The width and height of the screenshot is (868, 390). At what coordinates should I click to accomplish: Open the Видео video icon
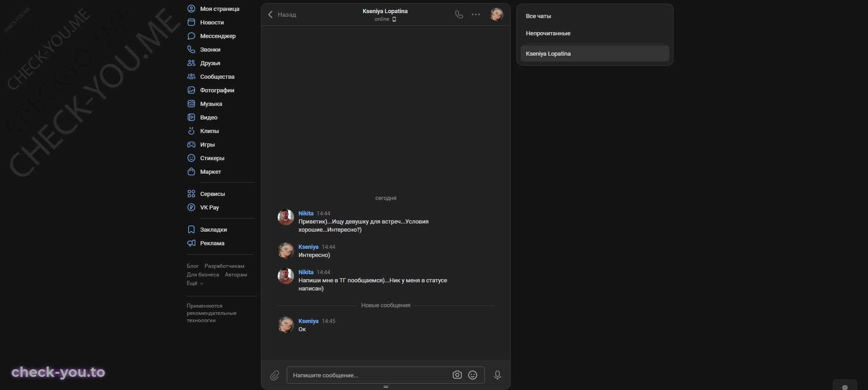191,117
